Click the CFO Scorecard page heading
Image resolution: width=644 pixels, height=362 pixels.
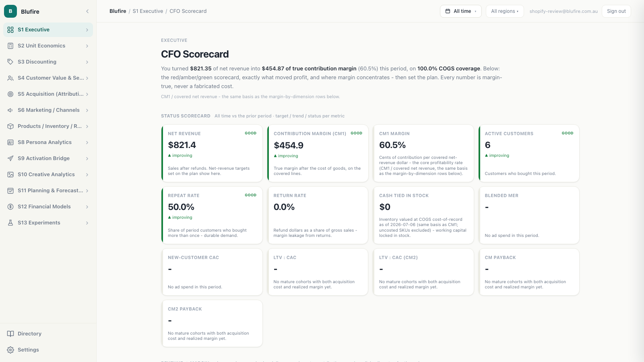click(x=195, y=54)
